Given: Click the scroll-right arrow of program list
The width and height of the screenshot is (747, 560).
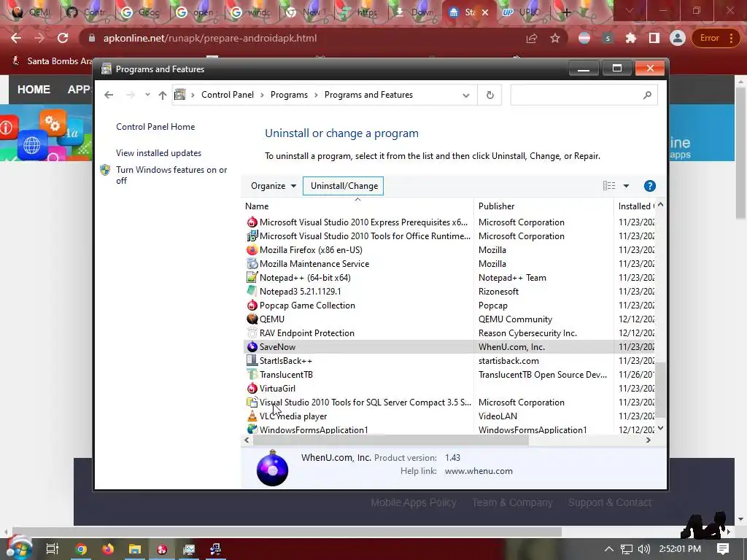Looking at the screenshot, I should click(x=648, y=440).
